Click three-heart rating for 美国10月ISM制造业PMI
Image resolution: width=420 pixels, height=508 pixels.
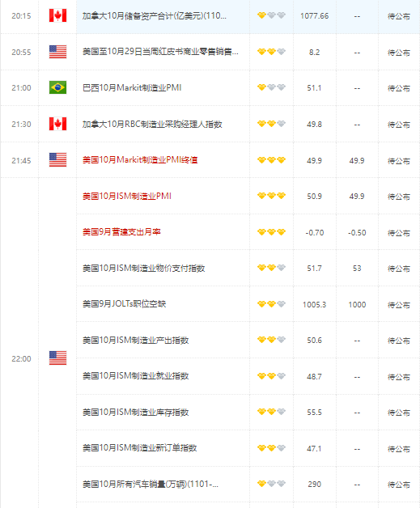click(x=271, y=196)
